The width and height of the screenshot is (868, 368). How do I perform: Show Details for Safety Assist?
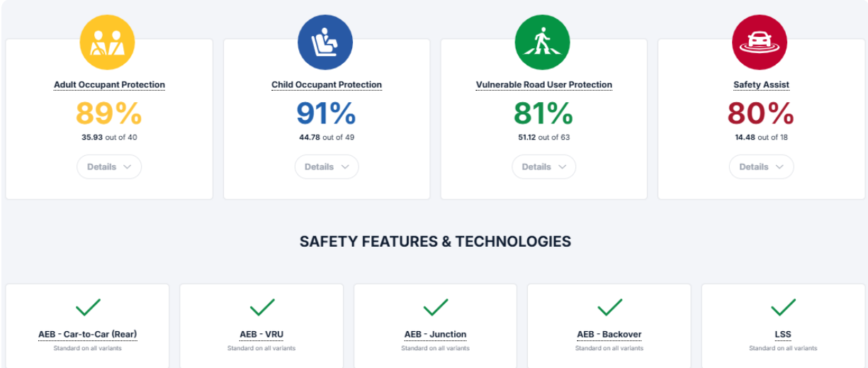[x=761, y=167]
